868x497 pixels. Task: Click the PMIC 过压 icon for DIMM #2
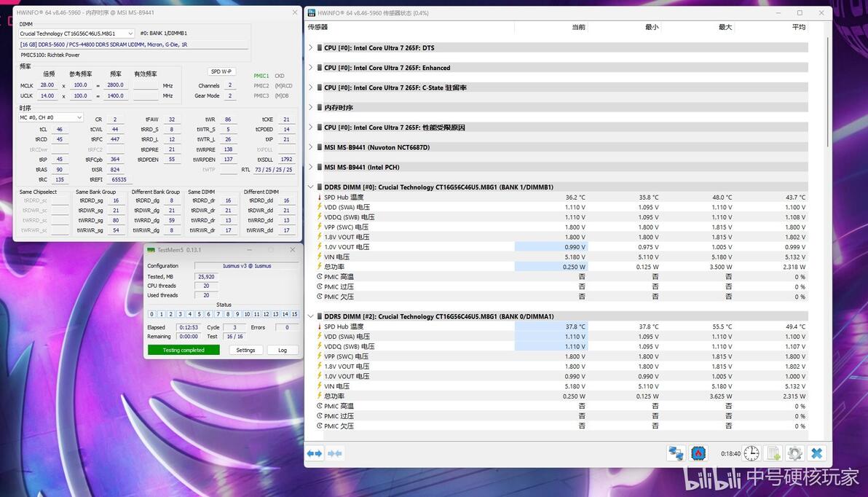(320, 416)
